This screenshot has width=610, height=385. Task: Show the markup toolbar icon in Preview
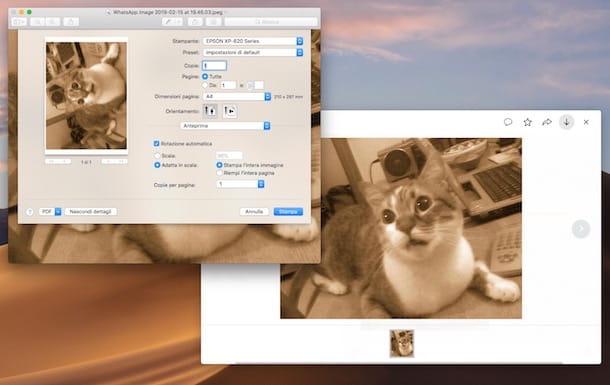(x=213, y=22)
